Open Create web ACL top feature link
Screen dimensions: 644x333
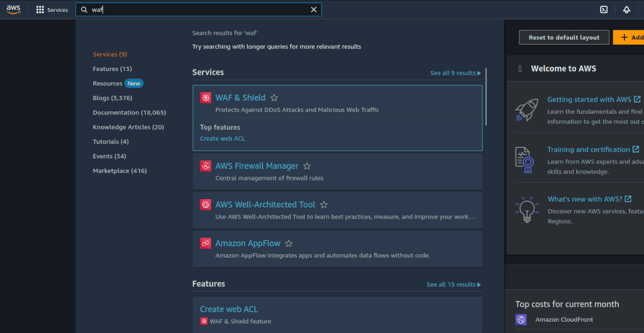pos(222,139)
